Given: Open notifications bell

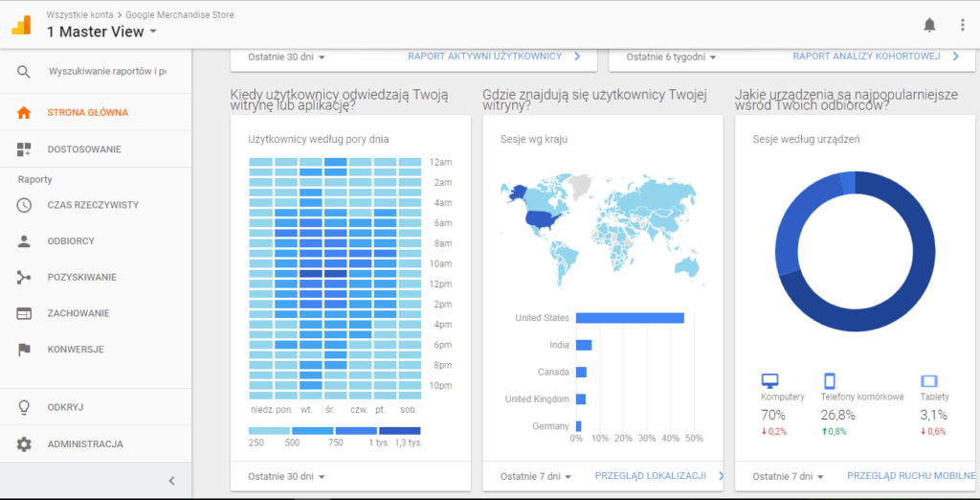Looking at the screenshot, I should tap(930, 25).
